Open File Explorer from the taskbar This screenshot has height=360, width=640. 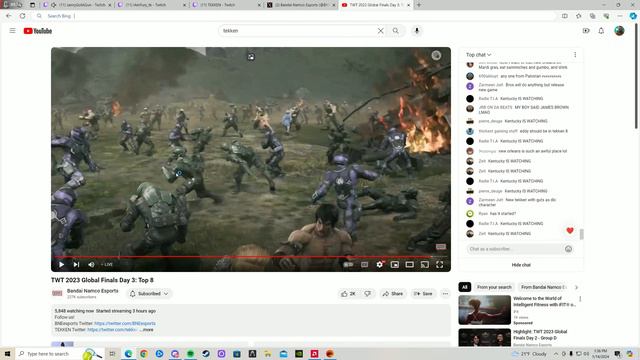(268, 353)
